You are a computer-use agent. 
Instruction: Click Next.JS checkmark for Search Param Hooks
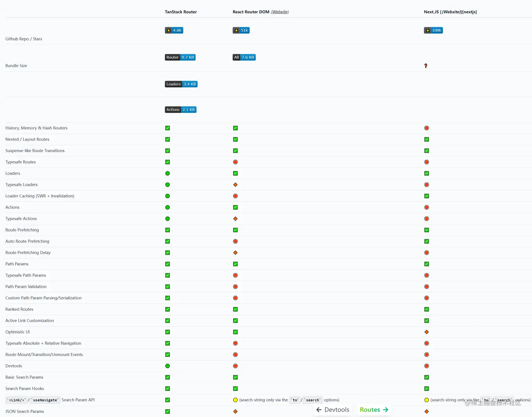pyautogui.click(x=426, y=389)
